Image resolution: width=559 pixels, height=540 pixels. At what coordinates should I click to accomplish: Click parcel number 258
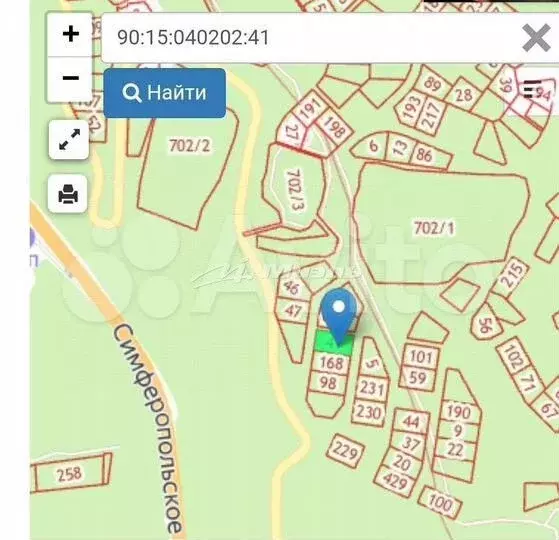[x=69, y=474]
